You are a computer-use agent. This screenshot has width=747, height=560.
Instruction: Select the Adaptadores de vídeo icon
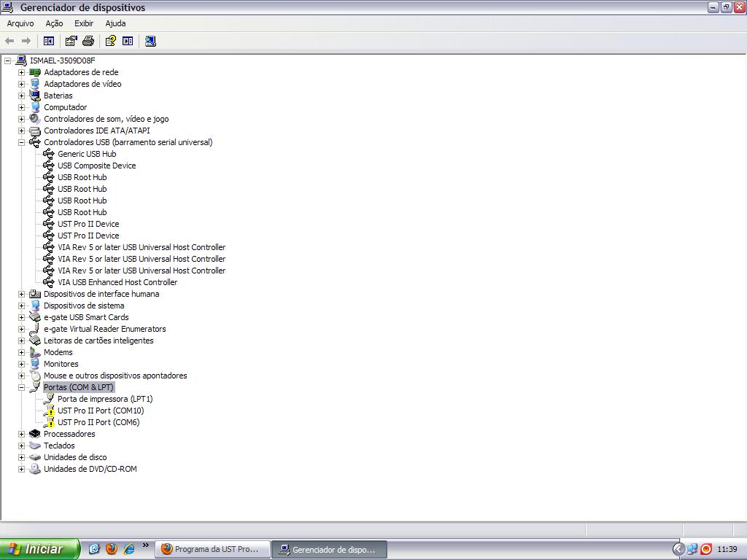click(x=35, y=84)
